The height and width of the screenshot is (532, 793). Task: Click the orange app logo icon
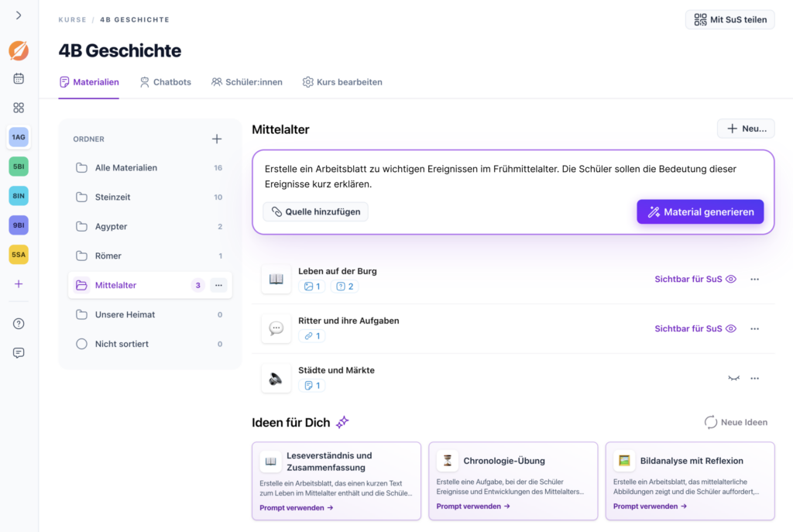coord(19,50)
